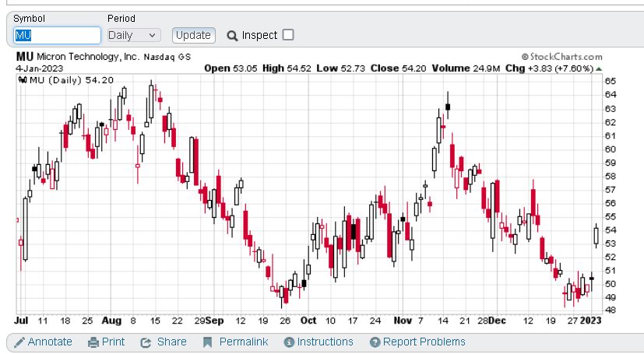Image resolution: width=644 pixels, height=354 pixels.
Task: Click the green change arrow next to +7.60%
Action: coord(599,69)
